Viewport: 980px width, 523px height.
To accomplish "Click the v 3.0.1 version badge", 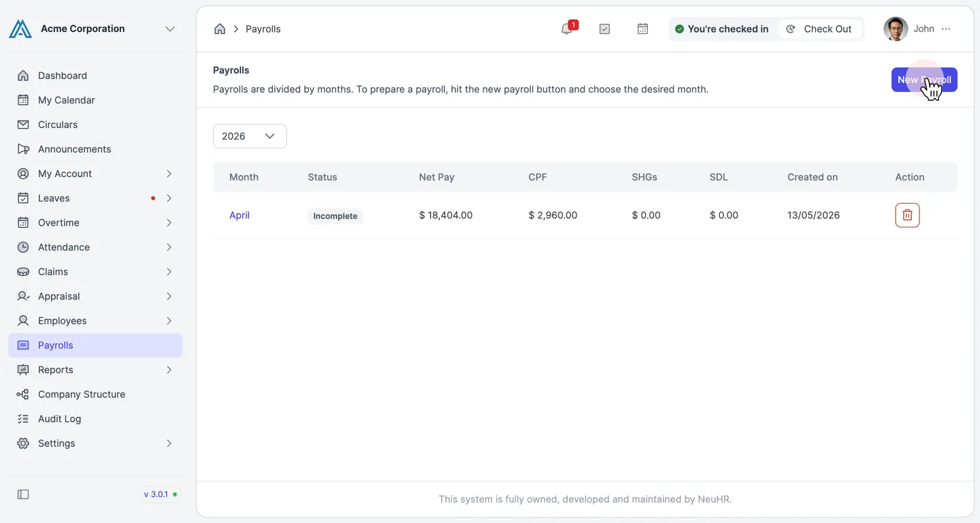I will (160, 494).
